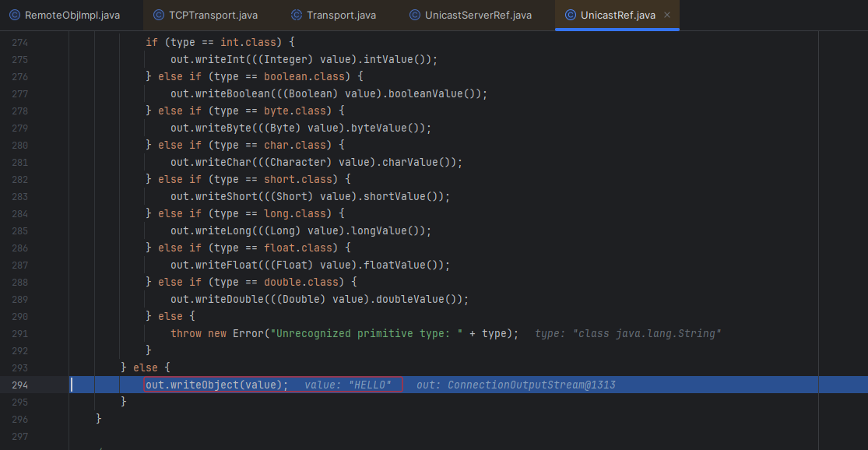The image size is (868, 450).
Task: Click the "Unrecognized primitive type" string literal
Action: coord(366,333)
